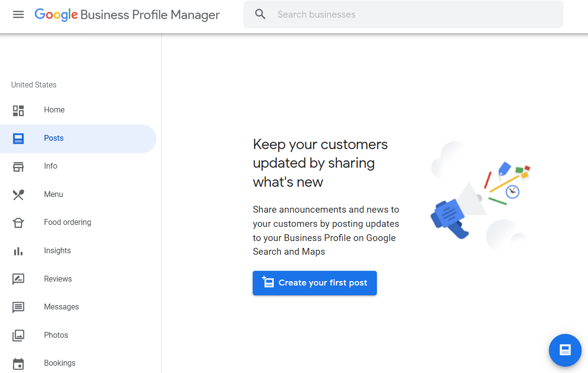Navigate to Food ordering

pos(67,222)
